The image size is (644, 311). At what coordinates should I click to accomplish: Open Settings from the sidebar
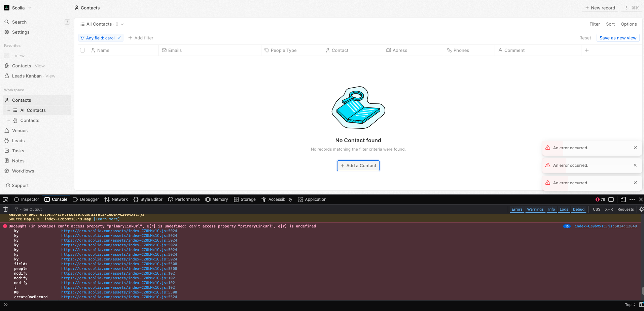[37, 32]
